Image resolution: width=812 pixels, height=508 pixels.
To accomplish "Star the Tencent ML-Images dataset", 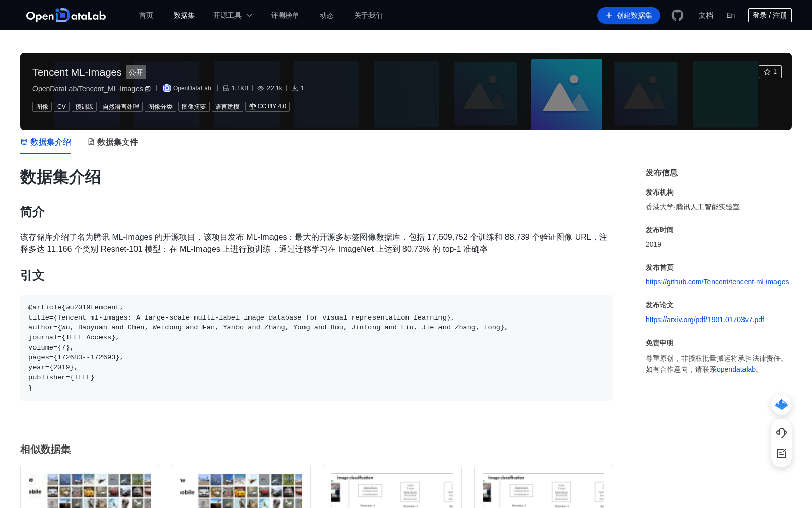I will point(770,72).
